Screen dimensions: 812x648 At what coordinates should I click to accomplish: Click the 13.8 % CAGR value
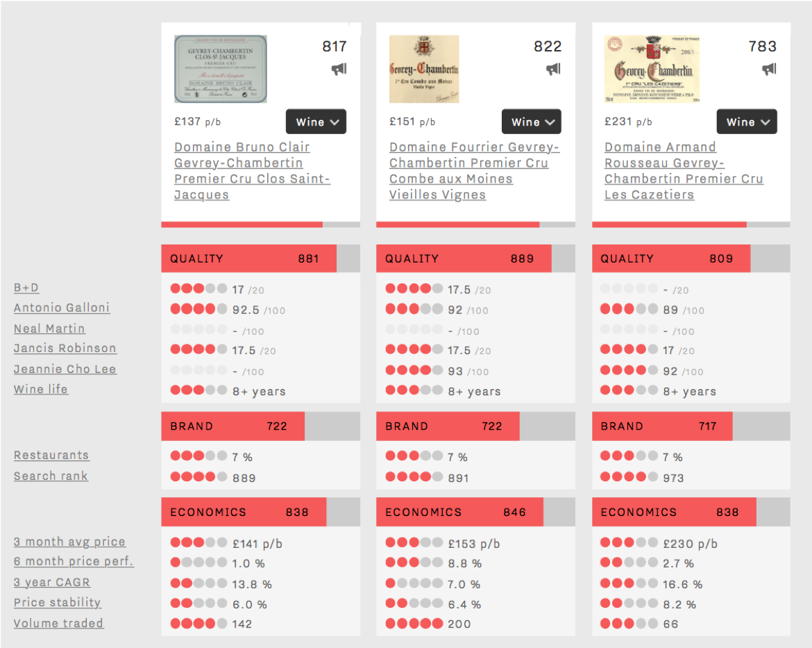pos(252,584)
